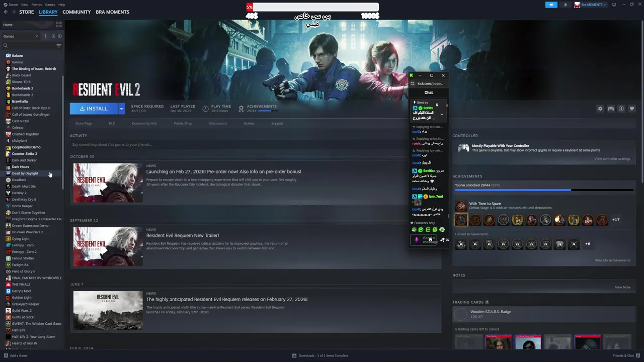Open the game's DLC tab

(x=112, y=123)
